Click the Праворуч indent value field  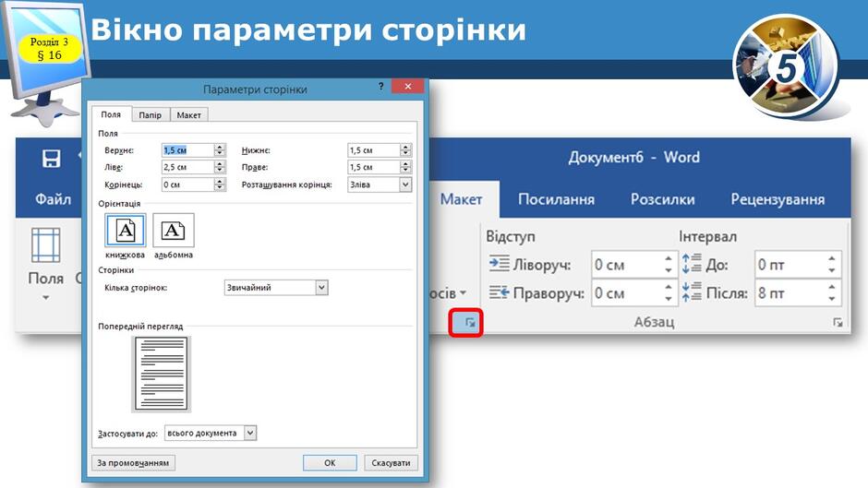pos(626,292)
